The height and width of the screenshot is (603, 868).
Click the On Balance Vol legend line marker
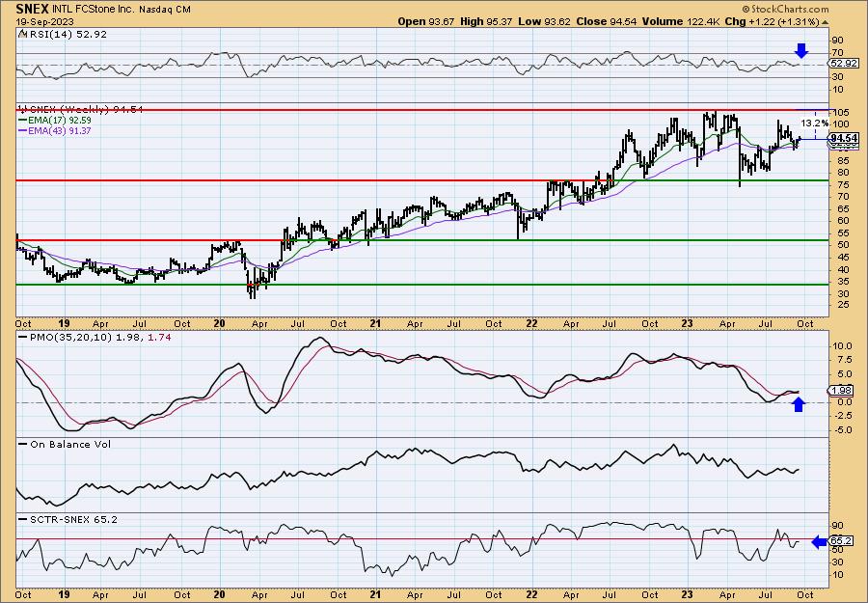[x=22, y=444]
